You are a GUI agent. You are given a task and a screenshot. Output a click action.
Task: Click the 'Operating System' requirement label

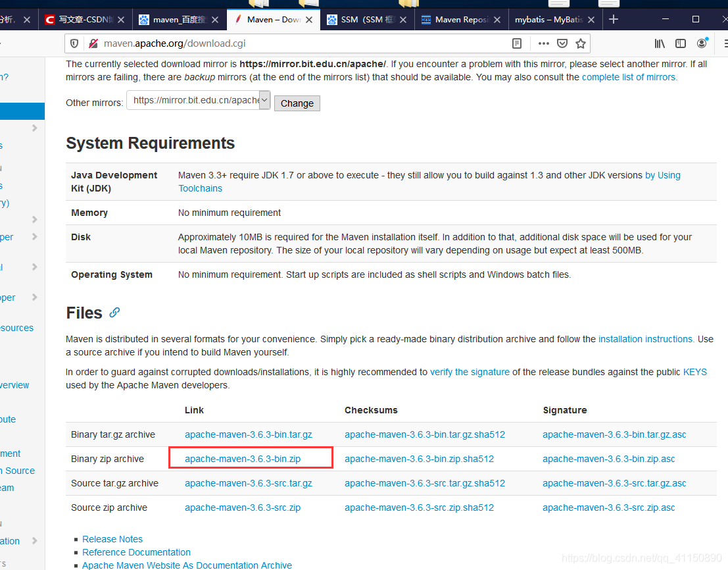(x=111, y=274)
